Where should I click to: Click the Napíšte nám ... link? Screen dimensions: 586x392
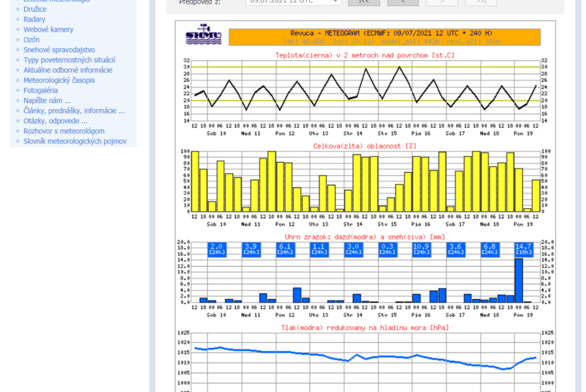pos(47,100)
